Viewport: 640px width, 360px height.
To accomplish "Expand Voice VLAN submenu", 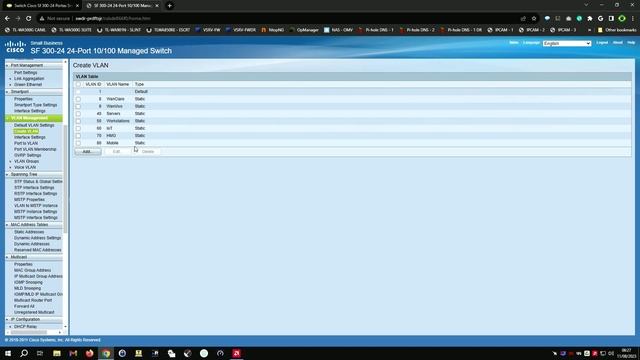I will [x=11, y=167].
